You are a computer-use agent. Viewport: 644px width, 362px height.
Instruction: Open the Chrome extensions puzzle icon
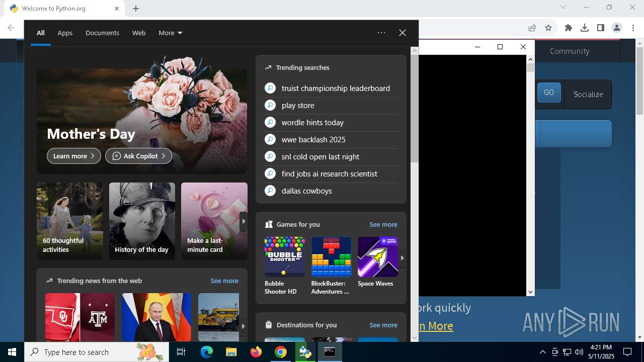coord(569,28)
